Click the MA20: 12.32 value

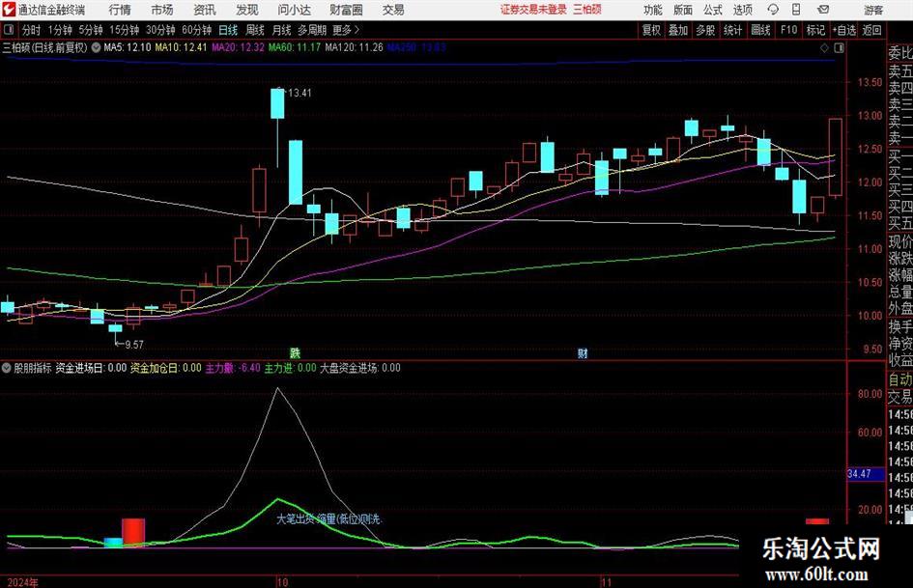(238, 47)
